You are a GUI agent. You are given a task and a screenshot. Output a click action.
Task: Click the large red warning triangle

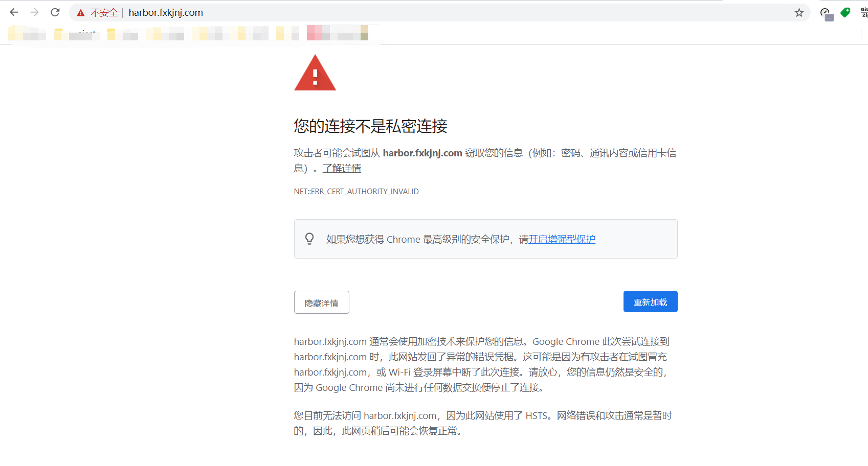tap(315, 73)
